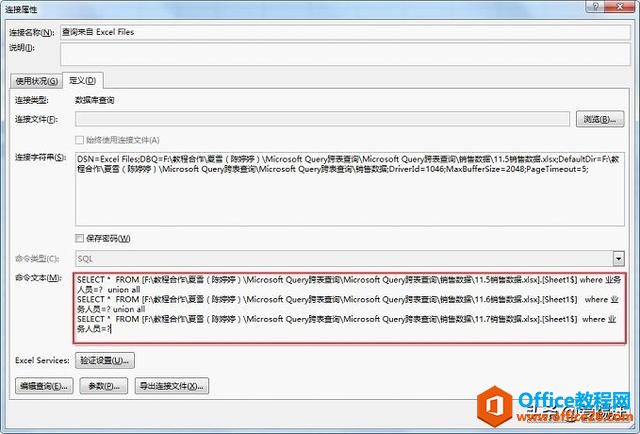
Task: Click the Excel Services label
Action: pos(43,359)
